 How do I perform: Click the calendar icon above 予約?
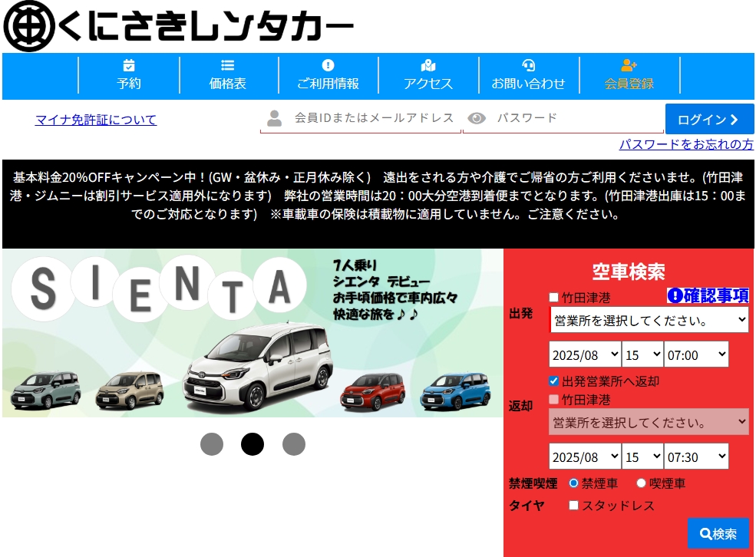[x=129, y=65]
